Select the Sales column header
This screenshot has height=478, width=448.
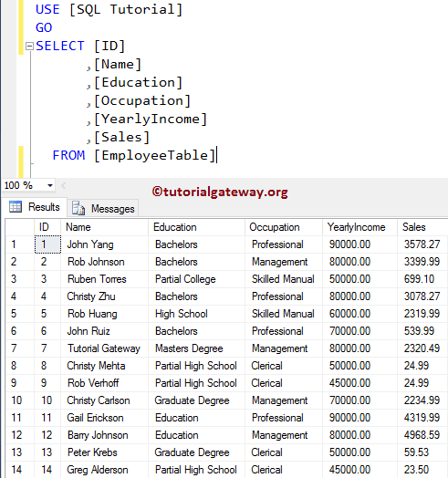click(422, 227)
